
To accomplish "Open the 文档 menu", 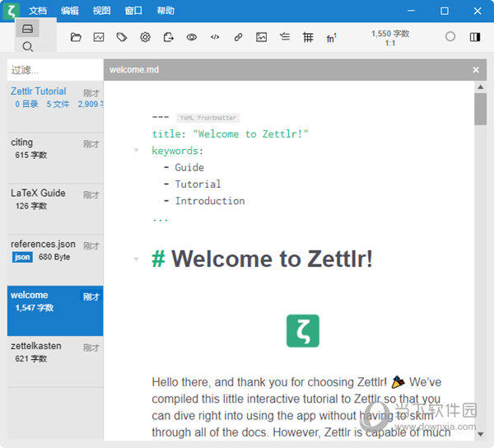I will 38,11.
